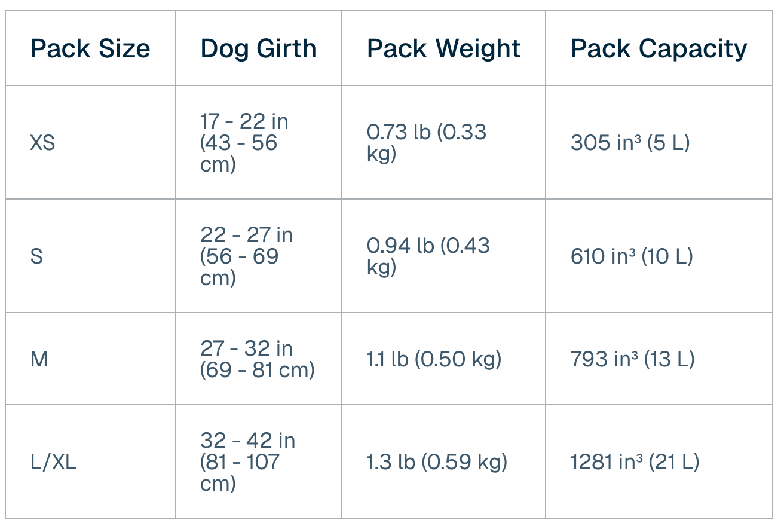Click the 22 - 27 in girth cell
784x532 pixels.
point(246,256)
